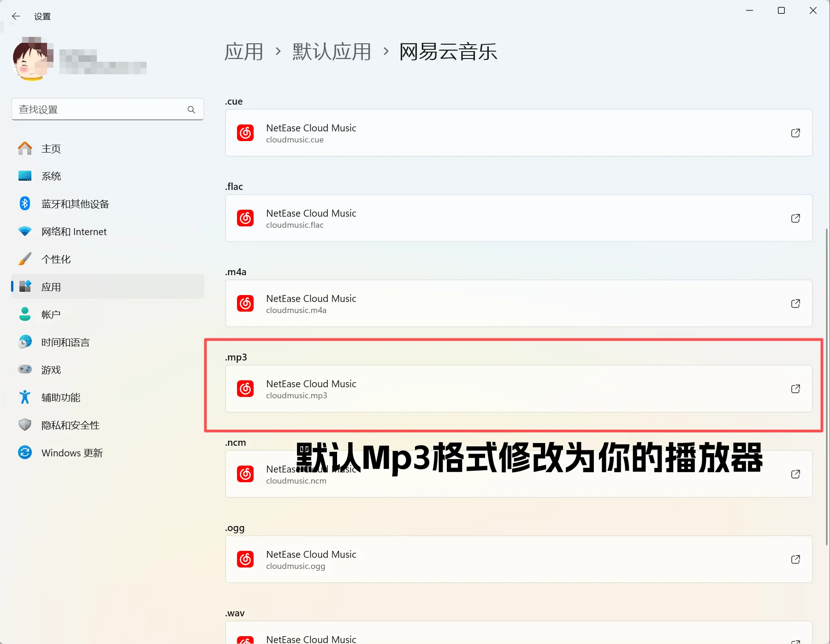This screenshot has height=644, width=830.
Task: Switch to 蓝牙和其他设备 settings
Action: (107, 204)
